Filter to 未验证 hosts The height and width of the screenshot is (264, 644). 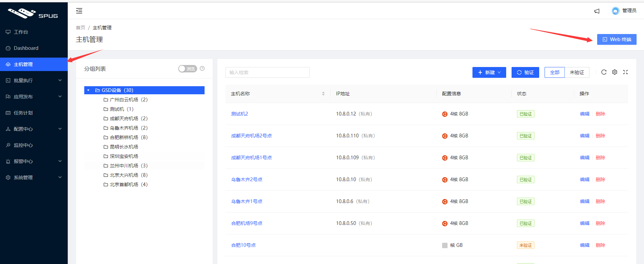tap(577, 72)
